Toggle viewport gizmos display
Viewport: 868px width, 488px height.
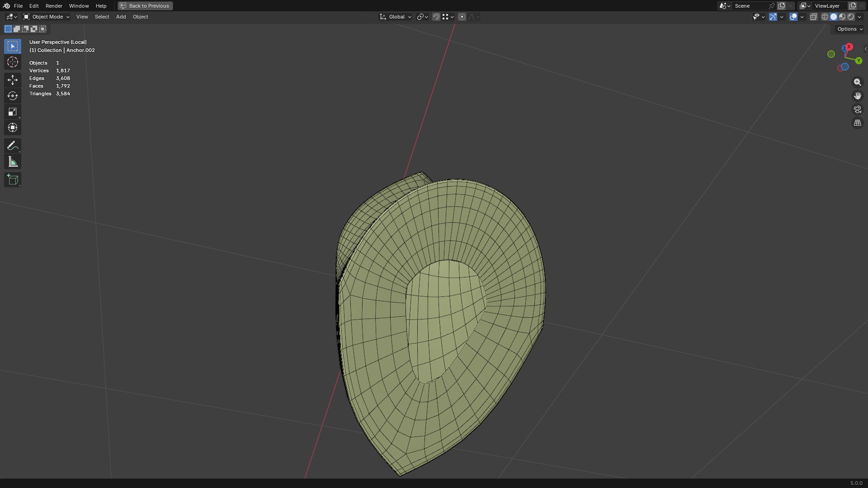tap(773, 17)
